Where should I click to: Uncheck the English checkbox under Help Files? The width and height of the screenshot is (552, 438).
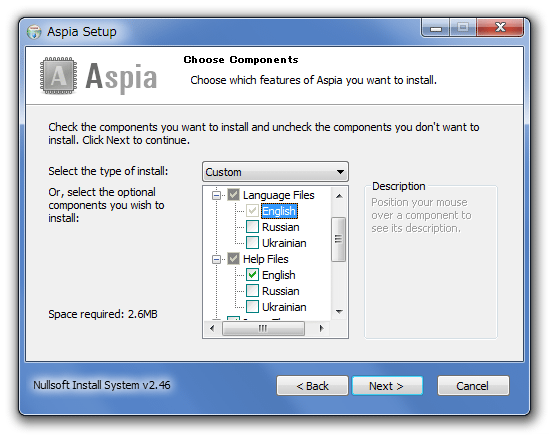point(252,275)
